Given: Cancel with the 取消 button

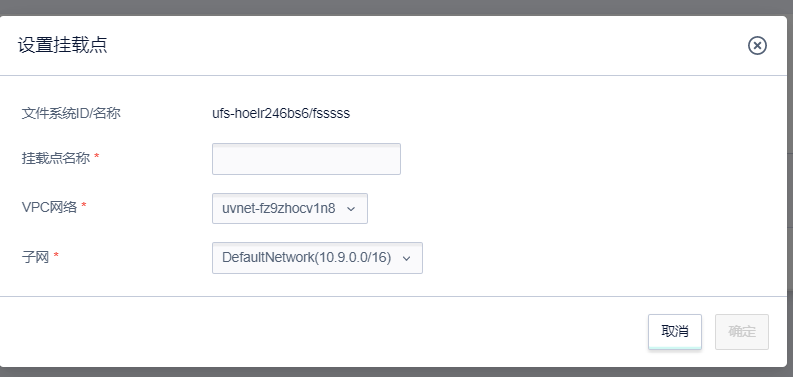Looking at the screenshot, I should tap(675, 332).
